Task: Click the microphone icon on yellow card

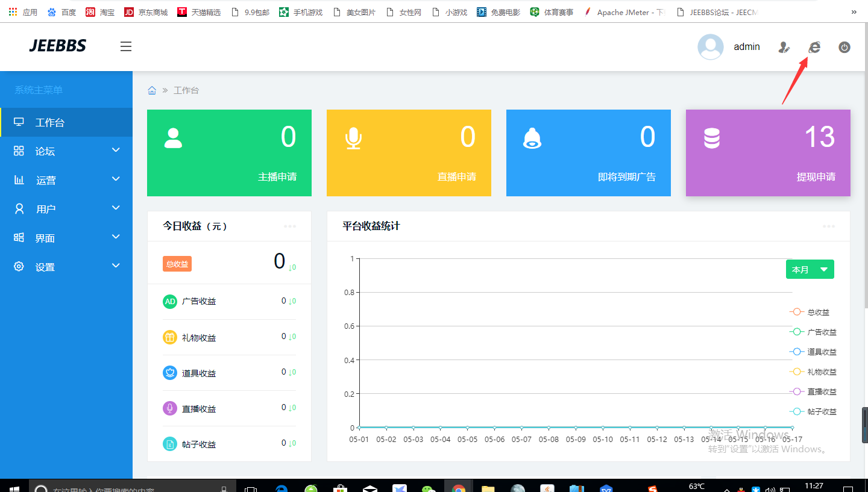Action: (x=353, y=138)
